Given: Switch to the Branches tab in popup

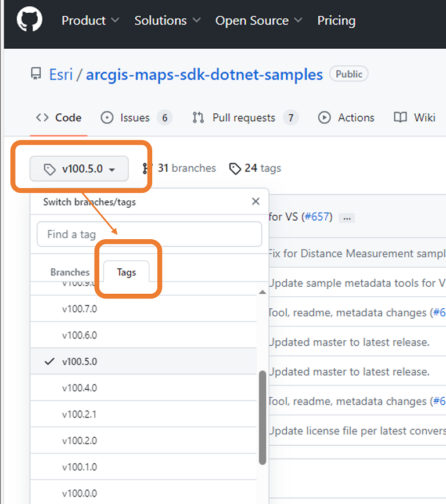Looking at the screenshot, I should click(x=70, y=272).
